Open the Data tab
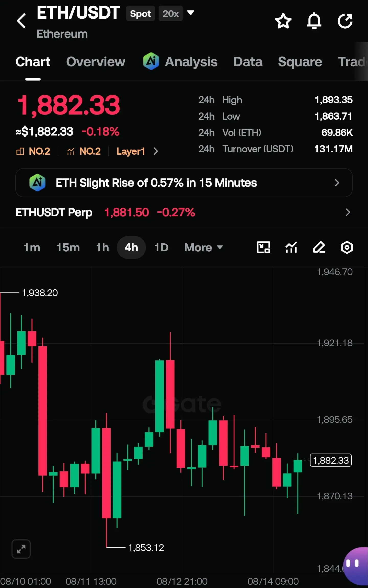368x588 pixels. 248,62
